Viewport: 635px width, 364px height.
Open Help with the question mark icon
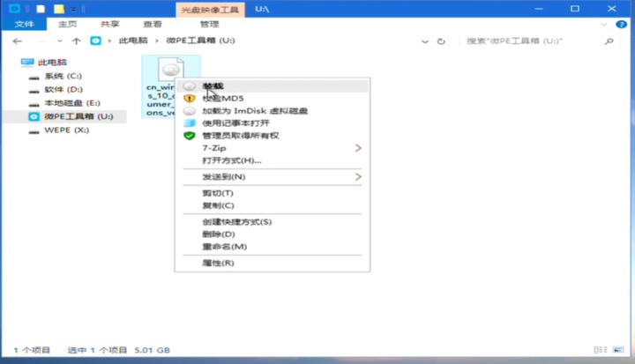pyautogui.click(x=621, y=25)
